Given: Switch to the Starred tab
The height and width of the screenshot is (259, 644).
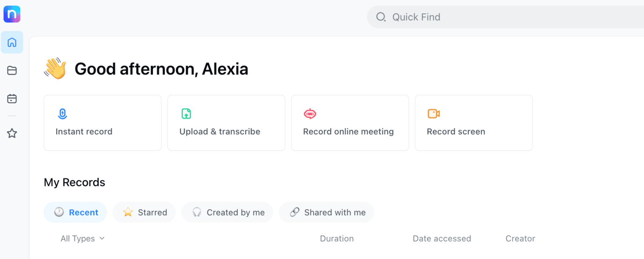Looking at the screenshot, I should pyautogui.click(x=144, y=213).
